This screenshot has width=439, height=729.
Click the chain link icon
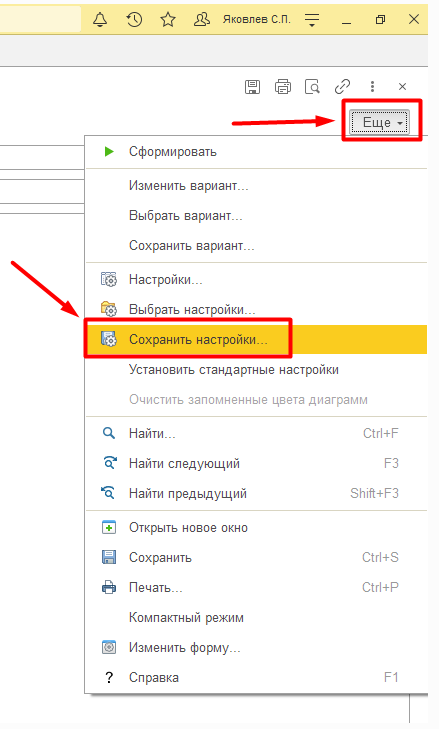coord(342,86)
